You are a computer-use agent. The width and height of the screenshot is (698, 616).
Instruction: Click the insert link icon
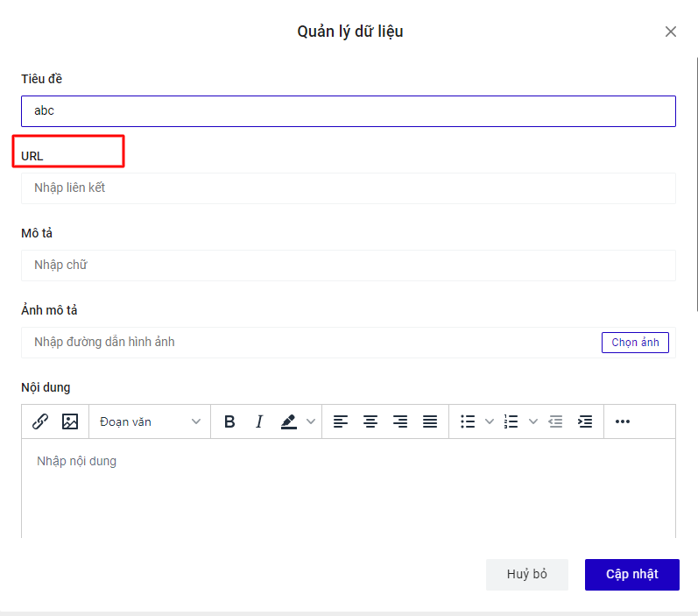point(40,421)
